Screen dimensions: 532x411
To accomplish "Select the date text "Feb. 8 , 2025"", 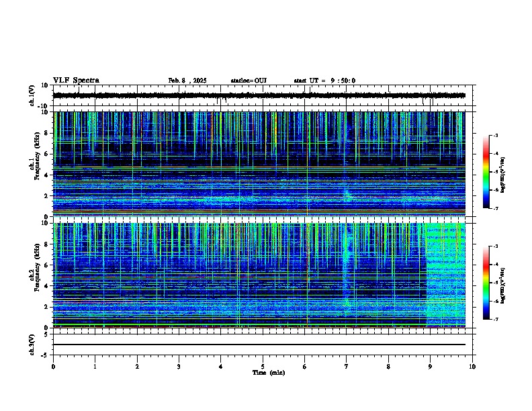I will coord(187,81).
